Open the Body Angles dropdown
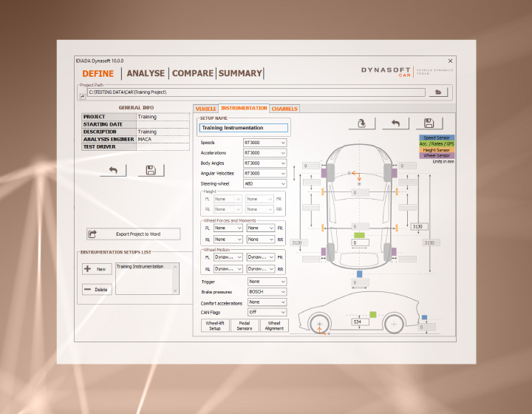 (x=265, y=163)
